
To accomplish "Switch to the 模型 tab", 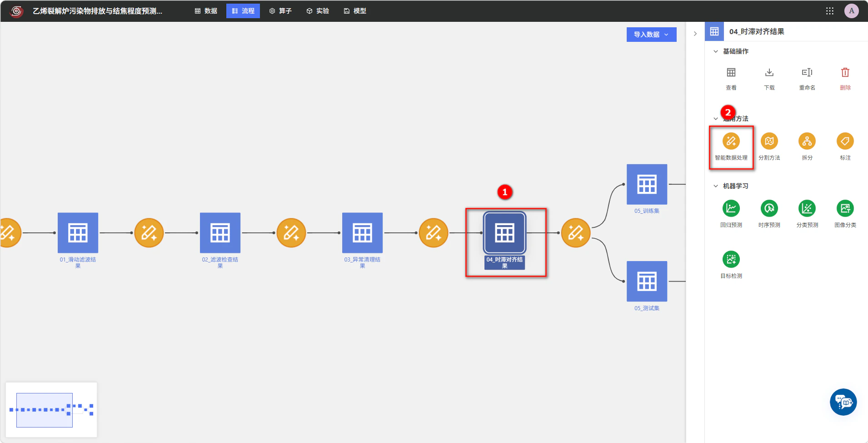I will (x=355, y=11).
